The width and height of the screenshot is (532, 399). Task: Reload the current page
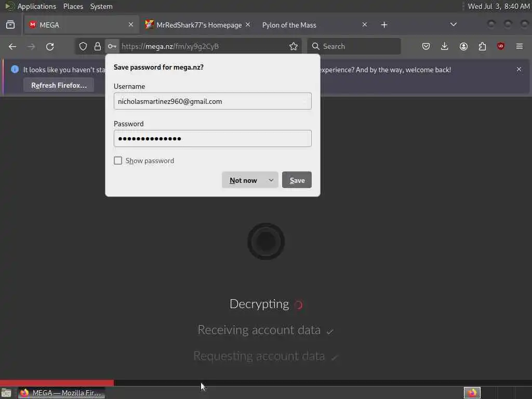pos(50,46)
